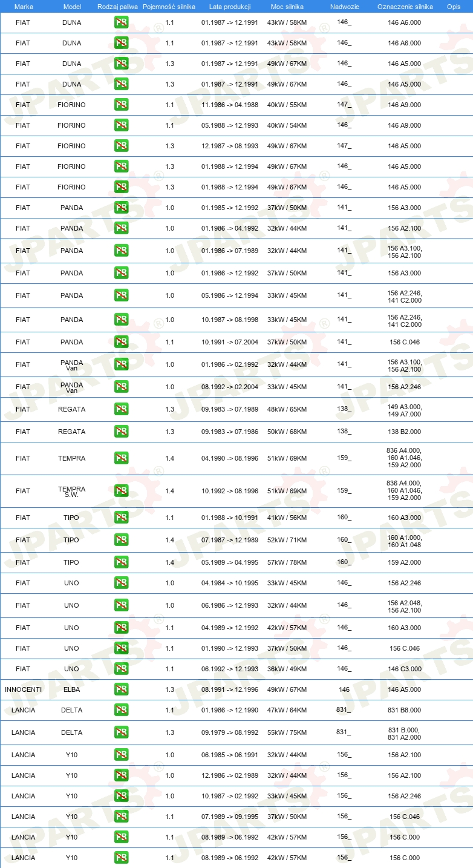The width and height of the screenshot is (473, 868).
Task: Click fuel icon in TIPO 05.1989 -> 04.1995 row
Action: point(121,562)
